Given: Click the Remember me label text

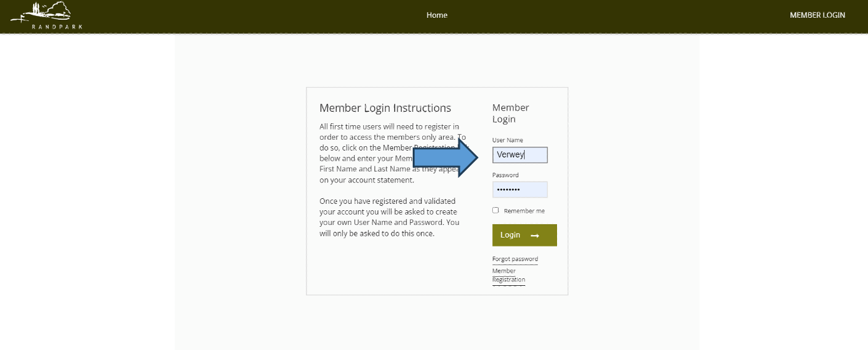Looking at the screenshot, I should (x=524, y=211).
